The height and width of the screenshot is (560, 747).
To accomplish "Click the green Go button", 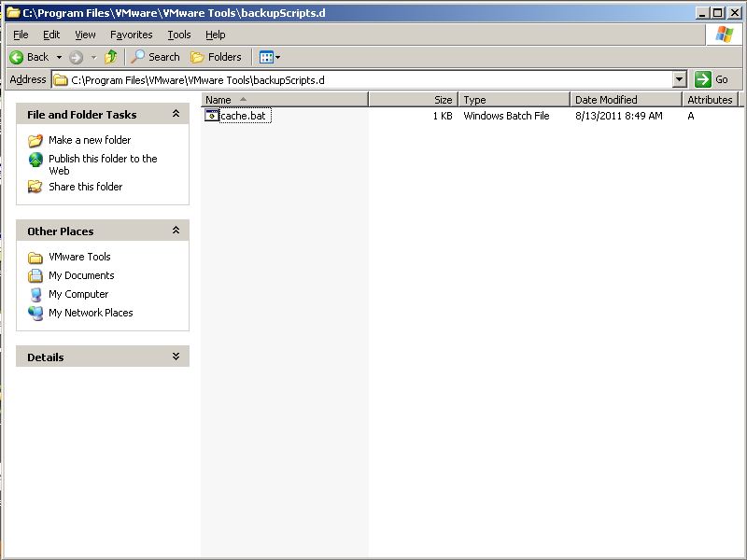I will [712, 79].
